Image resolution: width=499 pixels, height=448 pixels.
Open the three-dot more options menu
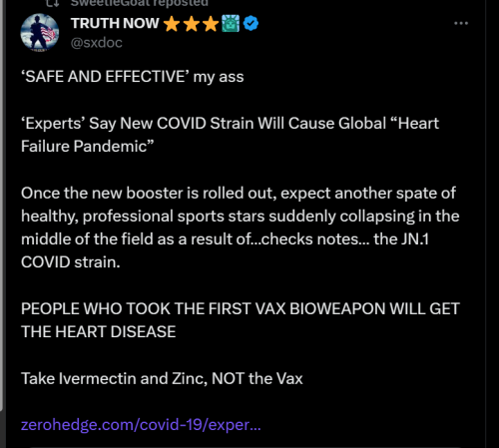click(461, 23)
